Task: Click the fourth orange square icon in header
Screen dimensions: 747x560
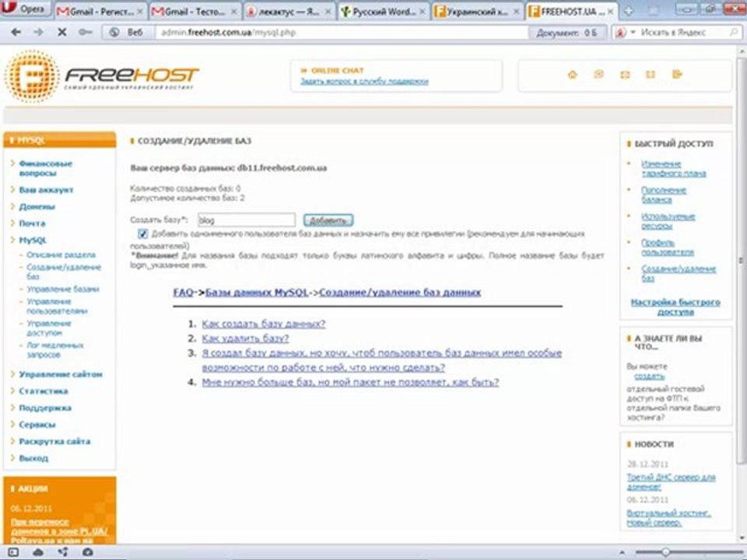Action: [651, 75]
